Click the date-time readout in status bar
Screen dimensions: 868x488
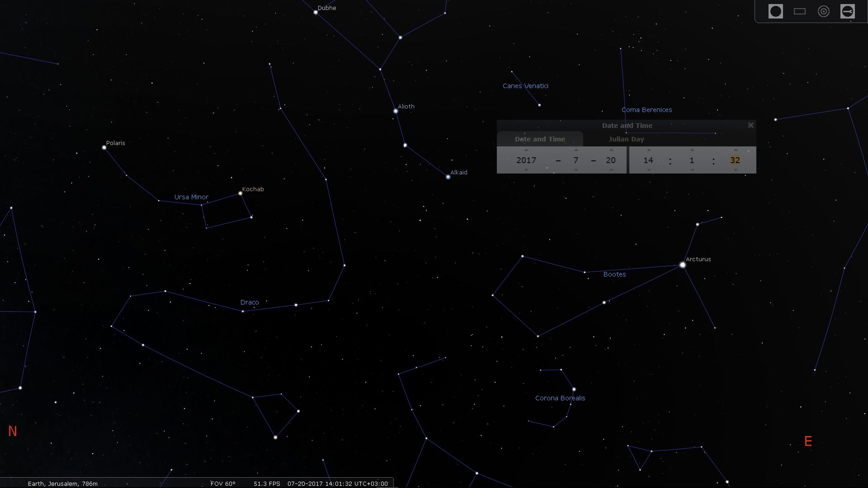(338, 483)
